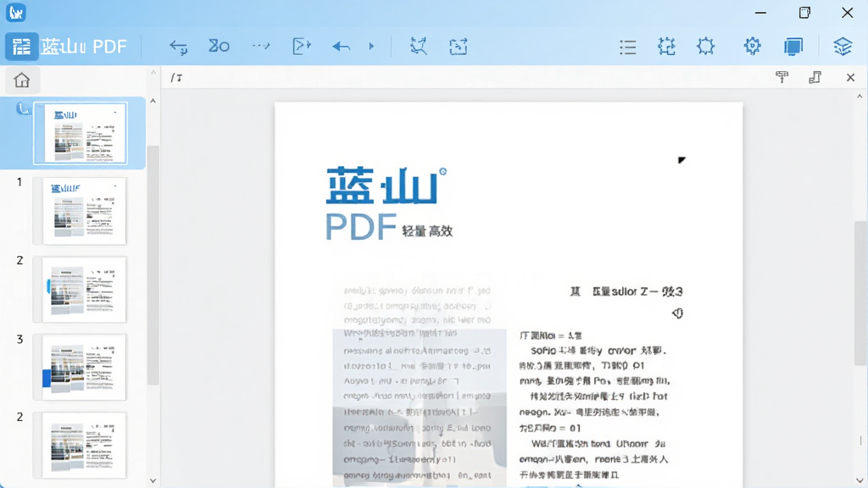Click the undo-style return arrow in toolbar
Screen dimensions: 868x488
click(x=178, y=47)
